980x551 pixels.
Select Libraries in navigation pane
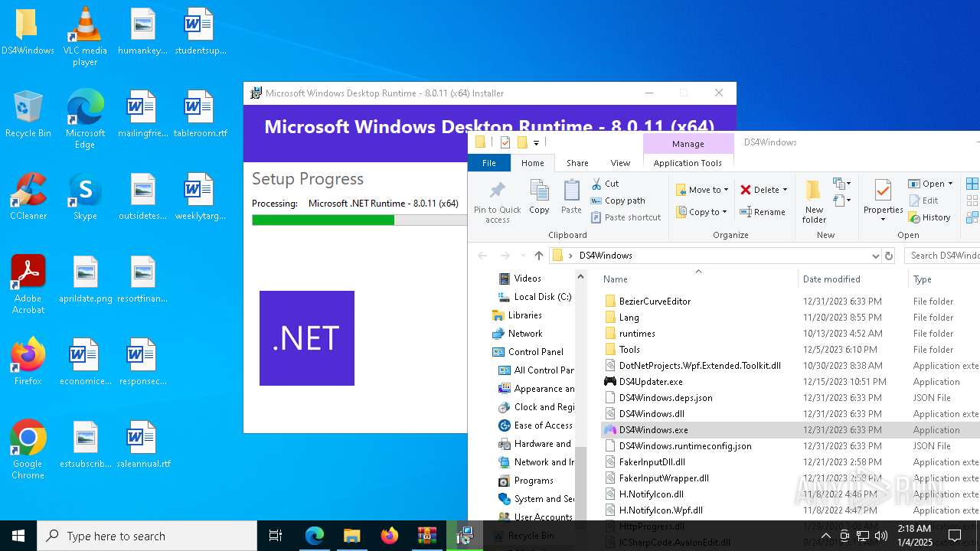click(517, 315)
